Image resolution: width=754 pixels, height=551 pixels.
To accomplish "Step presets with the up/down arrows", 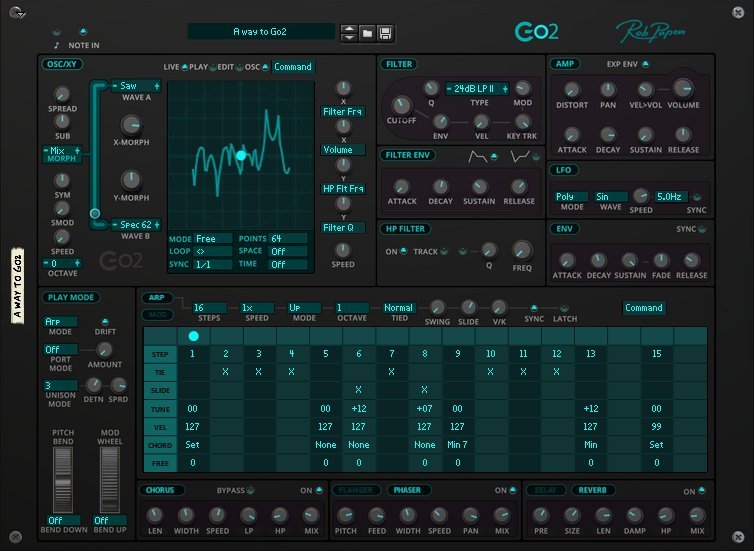I will (349, 34).
